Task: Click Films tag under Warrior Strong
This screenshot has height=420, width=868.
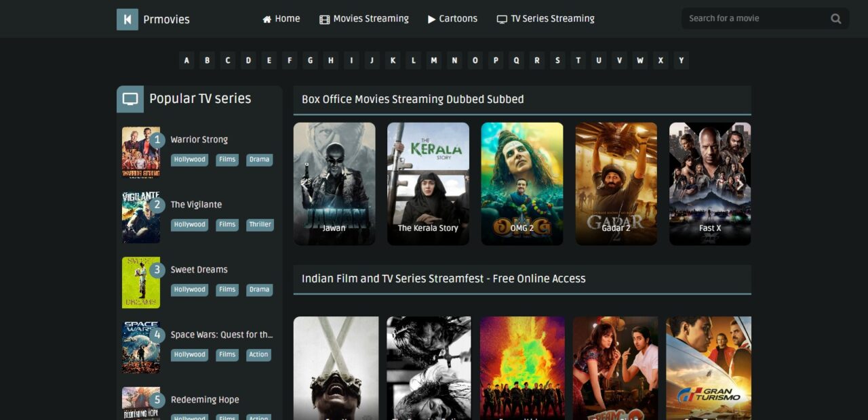Action: [227, 160]
